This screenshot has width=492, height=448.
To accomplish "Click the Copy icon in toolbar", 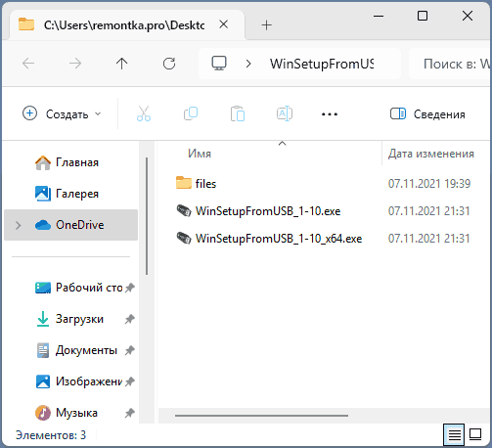I will coord(191,113).
